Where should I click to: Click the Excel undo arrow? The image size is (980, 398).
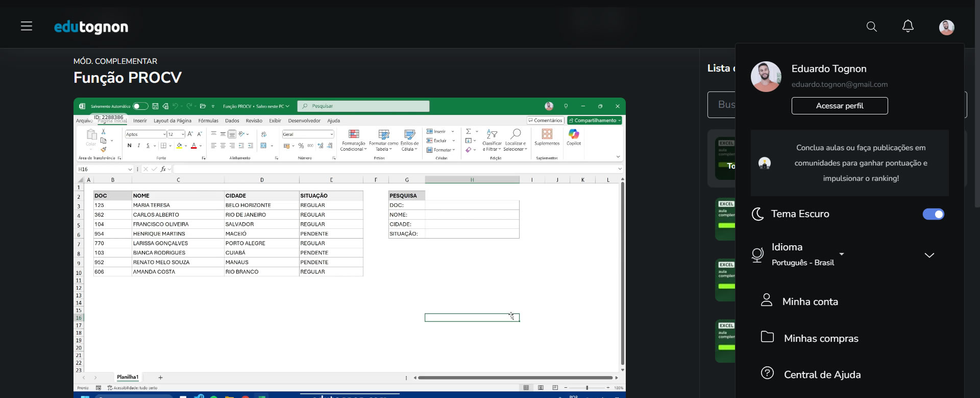(x=175, y=106)
